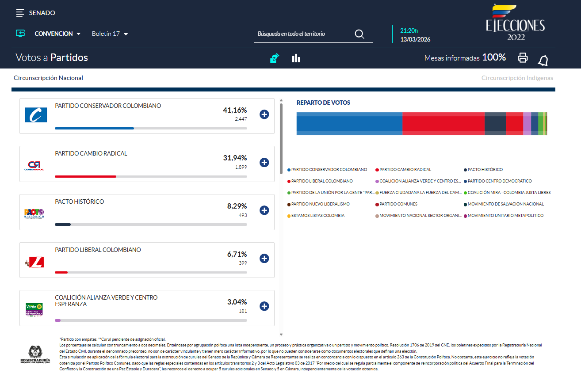Image resolution: width=581 pixels, height=392 pixels.
Task: Select the votes ballot view icon
Action: (275, 58)
